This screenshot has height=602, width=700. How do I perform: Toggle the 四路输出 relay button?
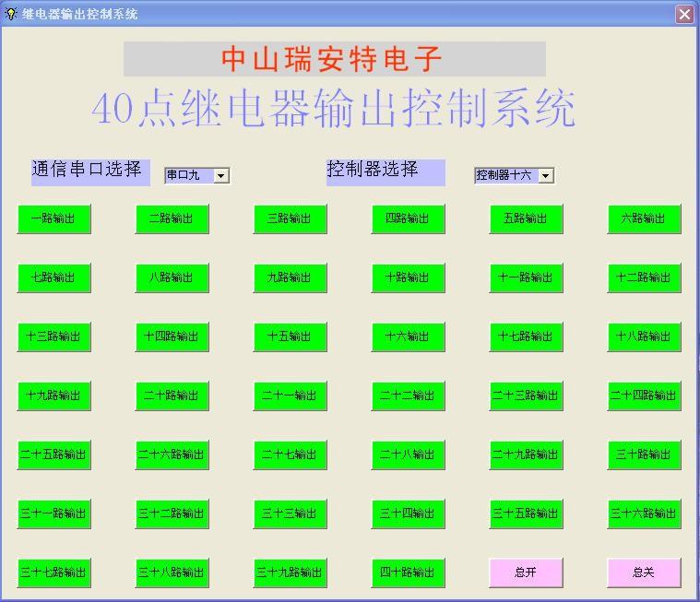coord(408,218)
